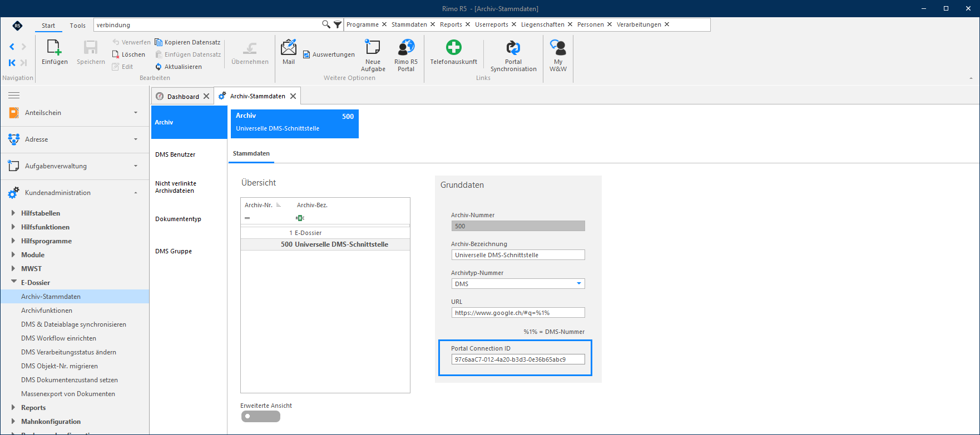
Task: Toggle the hamburger sidebar menu
Action: [x=14, y=96]
